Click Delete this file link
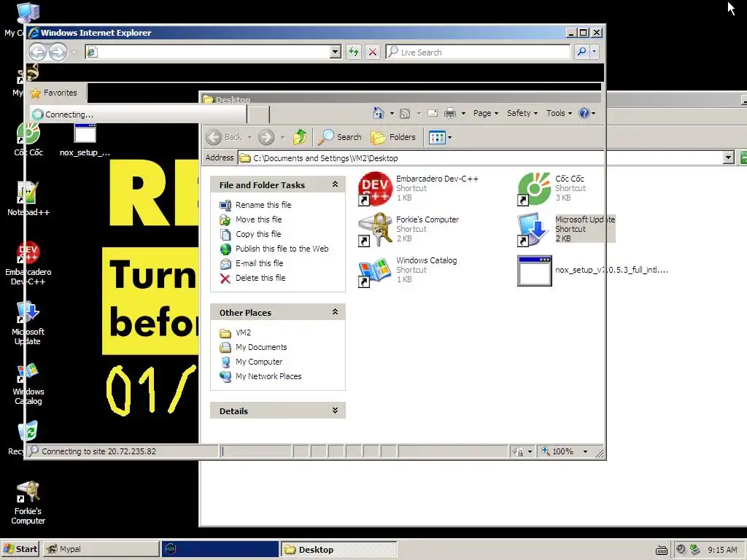Viewport: 747px width, 560px height. point(260,278)
